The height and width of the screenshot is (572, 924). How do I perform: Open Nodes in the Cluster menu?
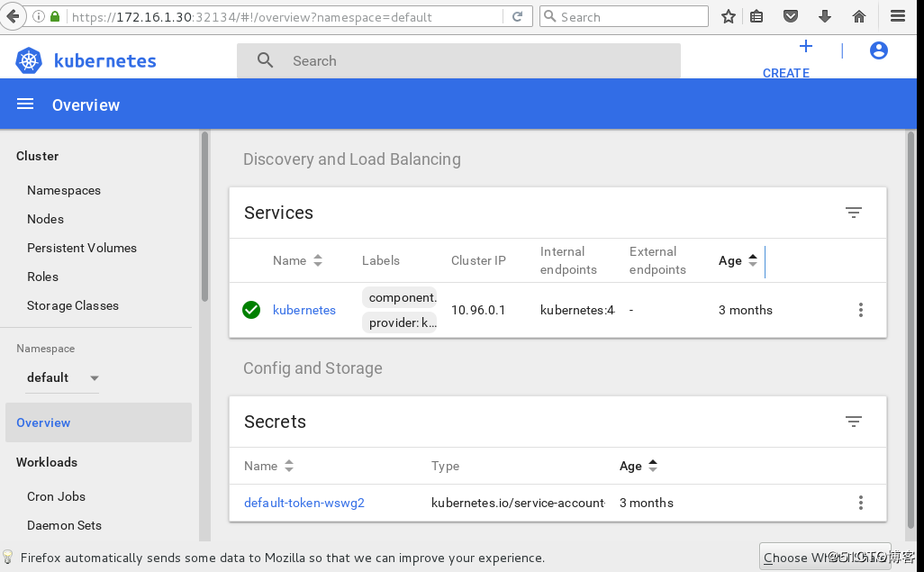45,219
